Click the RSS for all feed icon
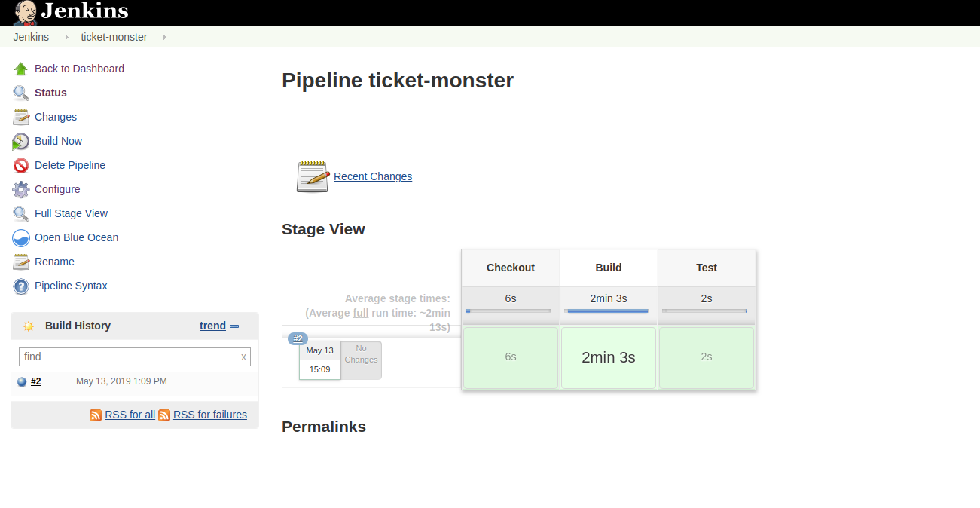The height and width of the screenshot is (508, 980). pyautogui.click(x=96, y=415)
